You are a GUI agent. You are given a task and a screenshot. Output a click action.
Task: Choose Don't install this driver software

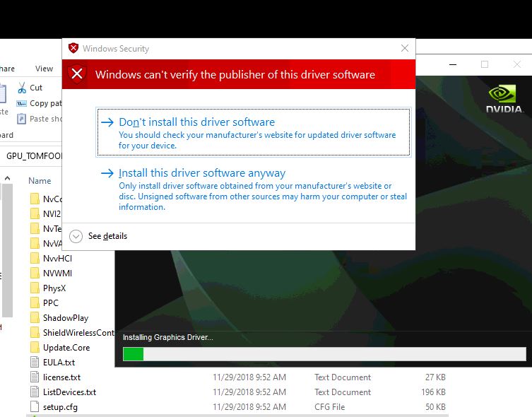254,132
